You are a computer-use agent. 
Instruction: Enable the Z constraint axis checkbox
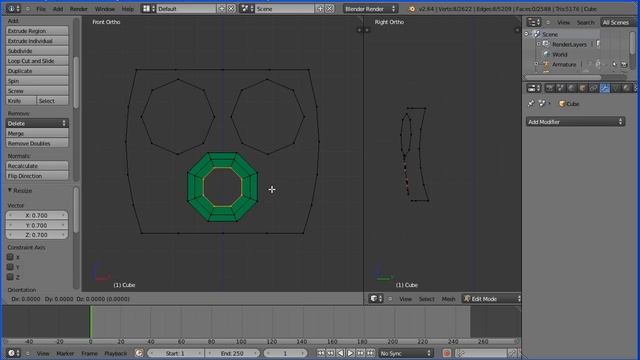10,277
